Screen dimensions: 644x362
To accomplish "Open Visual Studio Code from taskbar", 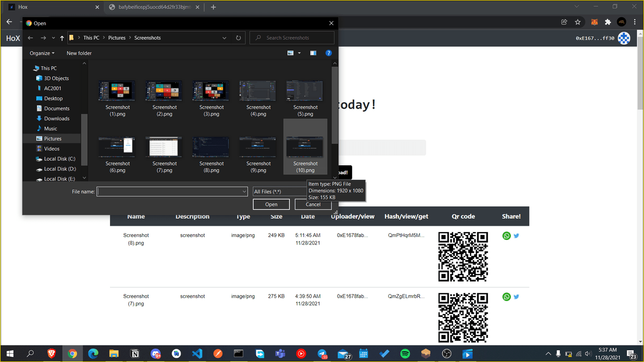I will click(x=197, y=354).
